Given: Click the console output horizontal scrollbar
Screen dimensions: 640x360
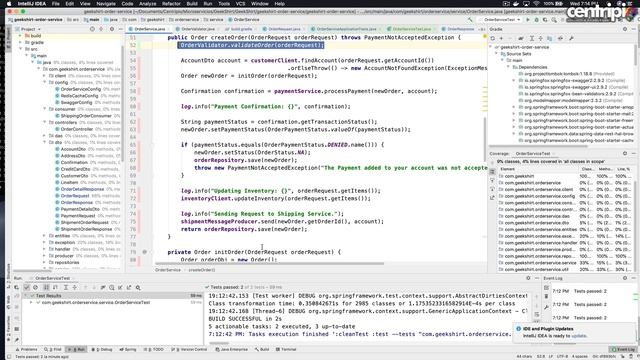Looking at the screenshot, I should coord(219,343).
